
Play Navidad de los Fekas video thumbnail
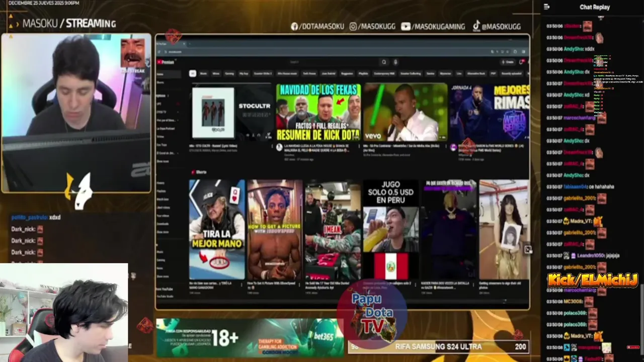[x=318, y=113]
